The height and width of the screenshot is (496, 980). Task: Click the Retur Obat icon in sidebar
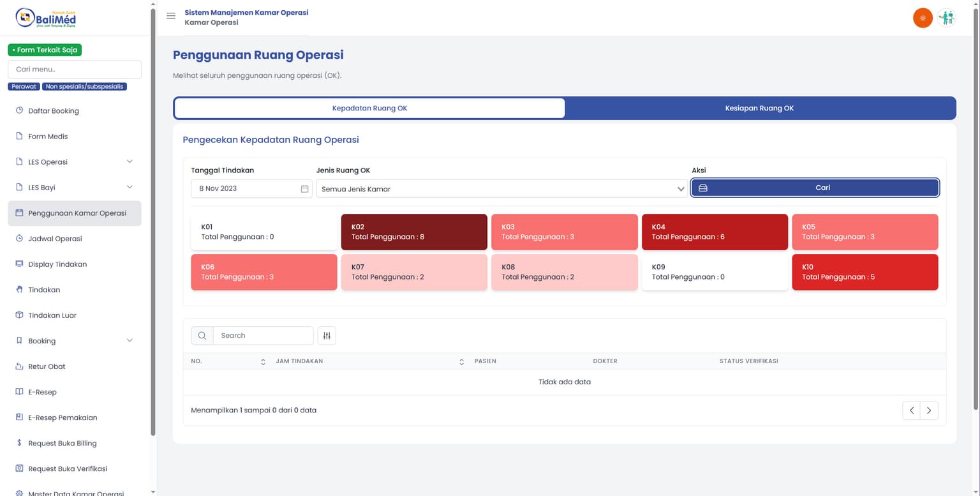click(x=20, y=366)
